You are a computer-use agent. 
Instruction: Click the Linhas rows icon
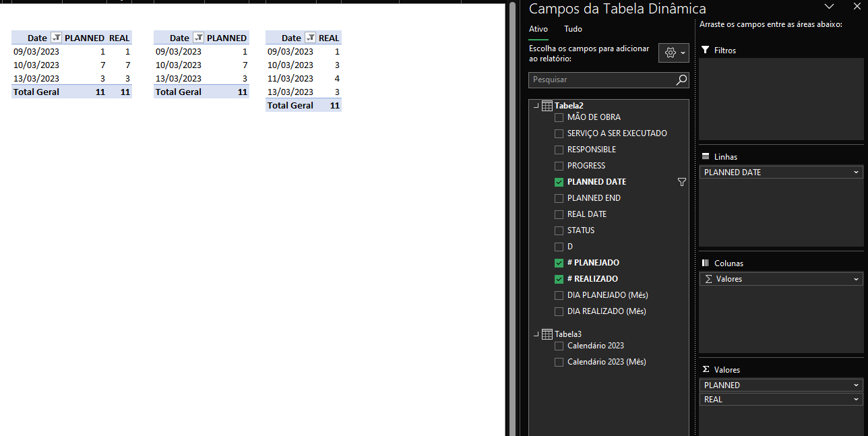coord(706,156)
